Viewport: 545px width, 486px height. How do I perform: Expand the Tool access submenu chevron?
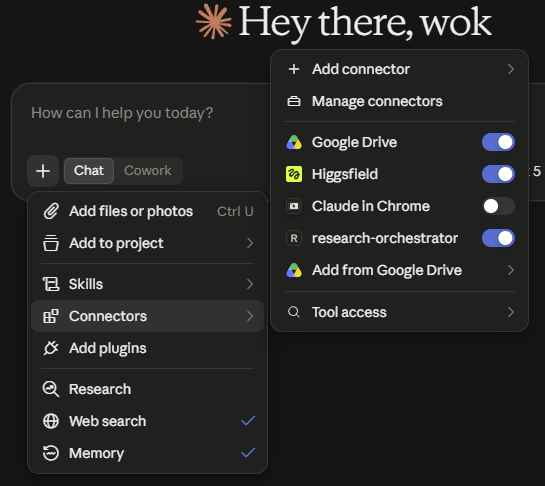click(x=510, y=312)
